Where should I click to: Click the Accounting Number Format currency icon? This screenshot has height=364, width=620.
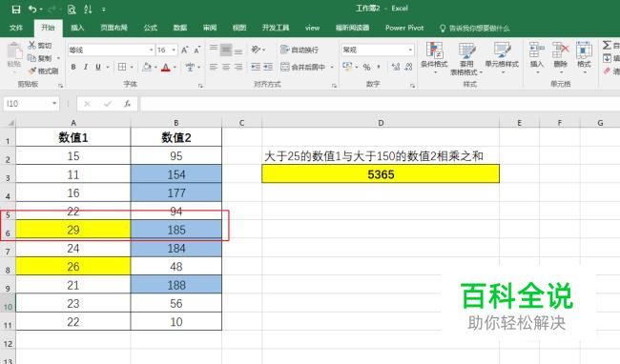(347, 67)
